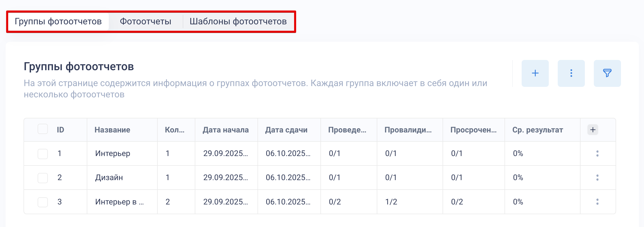This screenshot has width=644, height=227.
Task: Switch to the Фотоотчеты tab
Action: (x=145, y=22)
